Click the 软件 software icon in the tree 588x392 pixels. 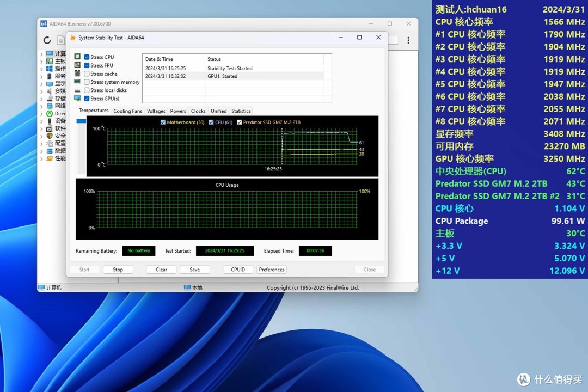(50, 128)
